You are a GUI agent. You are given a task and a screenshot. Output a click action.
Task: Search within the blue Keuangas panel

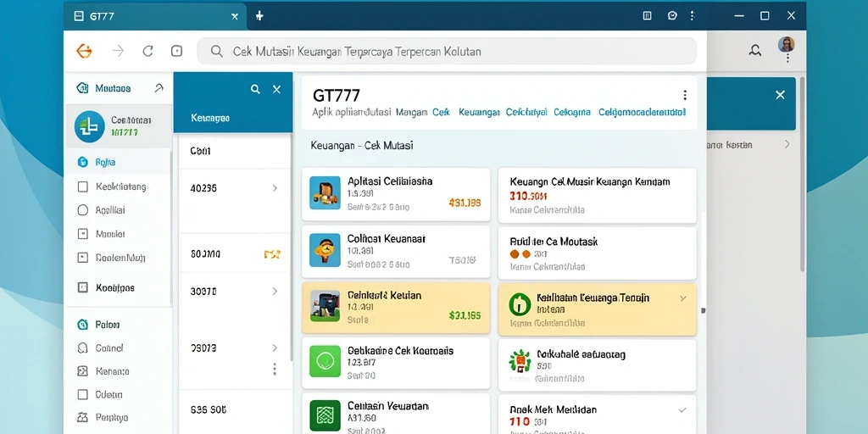(x=255, y=89)
